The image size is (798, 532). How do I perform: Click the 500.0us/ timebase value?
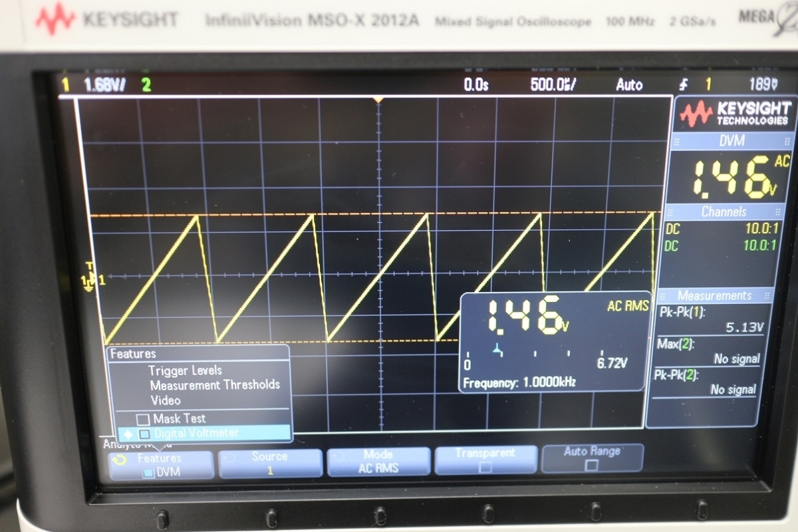click(553, 84)
